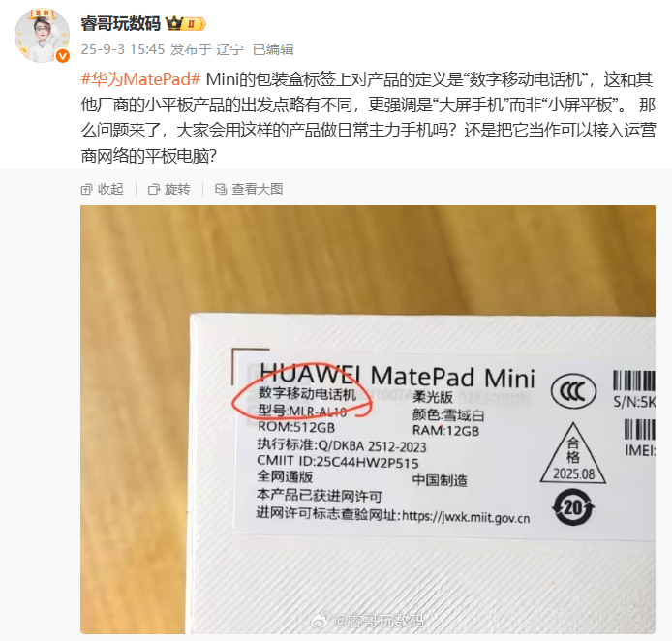Screen dimensions: 672x641
Task: Click the Weibo watermark logo on photo
Action: pos(321,620)
